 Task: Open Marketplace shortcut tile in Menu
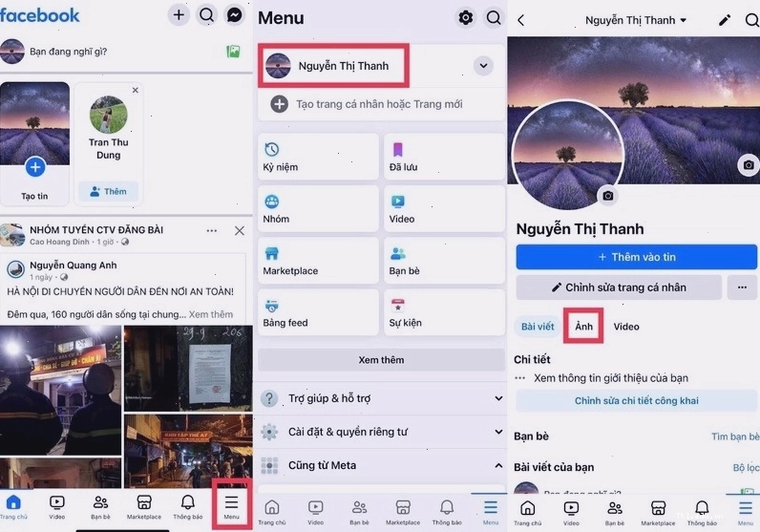(319, 261)
